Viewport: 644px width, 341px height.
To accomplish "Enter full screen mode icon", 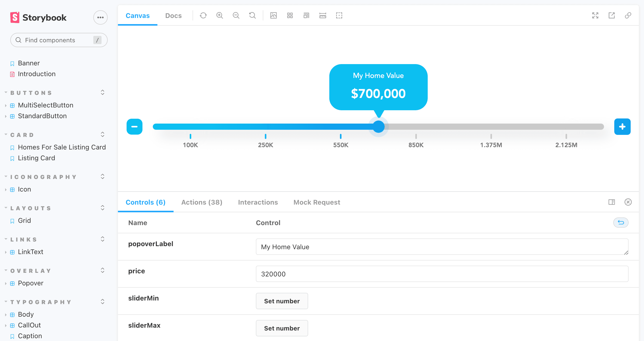I will pyautogui.click(x=595, y=16).
